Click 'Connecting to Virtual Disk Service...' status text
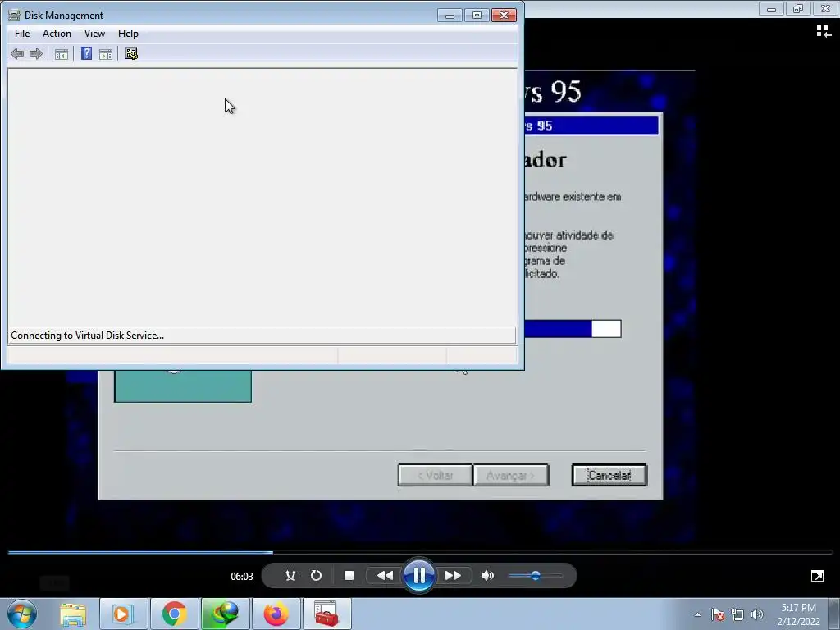The image size is (840, 630). click(87, 336)
